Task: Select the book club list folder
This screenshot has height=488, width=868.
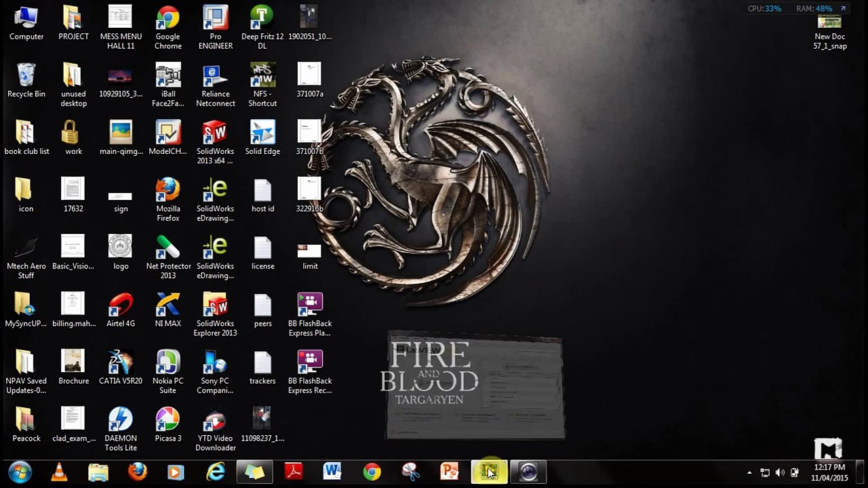Action: pyautogui.click(x=26, y=138)
